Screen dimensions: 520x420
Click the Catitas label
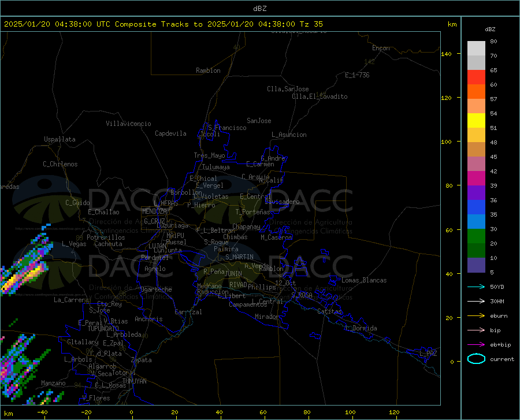coord(329,311)
